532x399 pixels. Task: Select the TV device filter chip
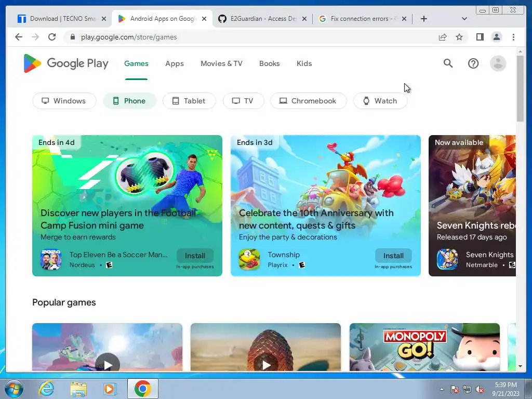[x=243, y=101]
